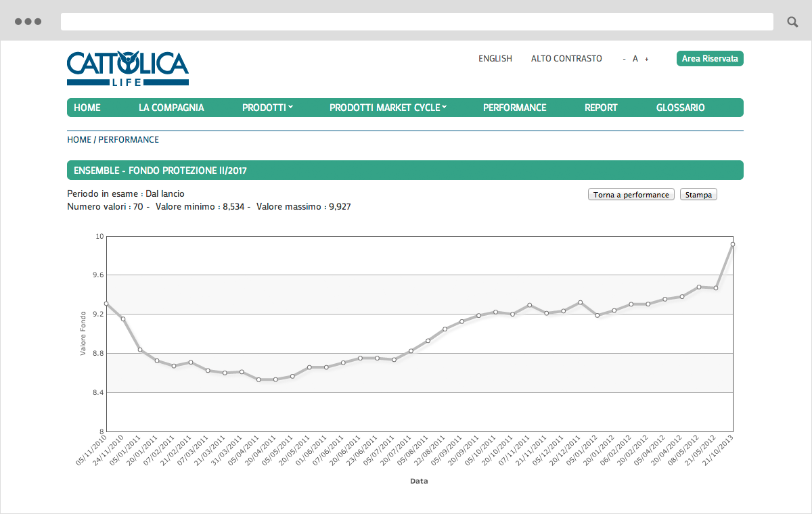Viewport: 812px width, 514px height.
Task: Click the browser window control dots
Action: click(x=28, y=22)
